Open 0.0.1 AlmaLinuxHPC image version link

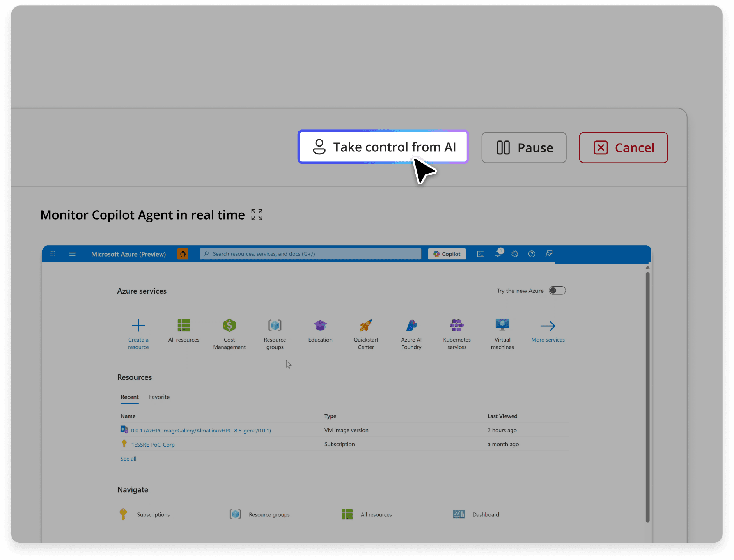tap(201, 430)
